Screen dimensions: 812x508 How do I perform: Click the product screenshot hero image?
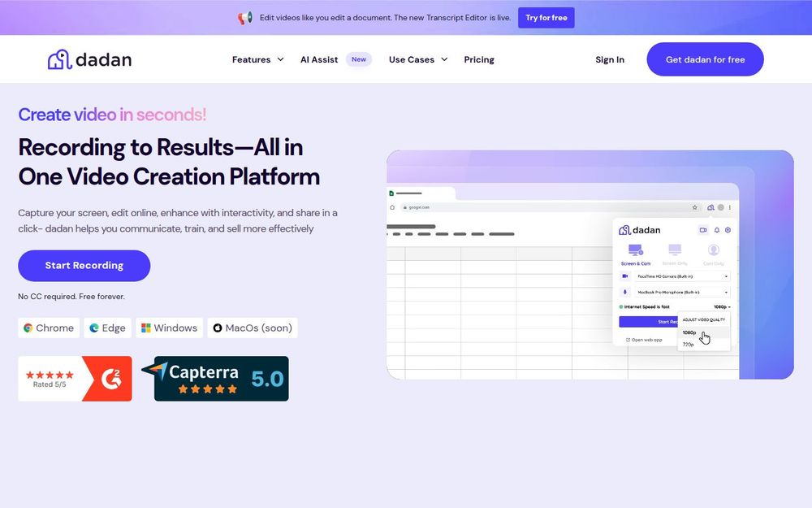(x=590, y=265)
